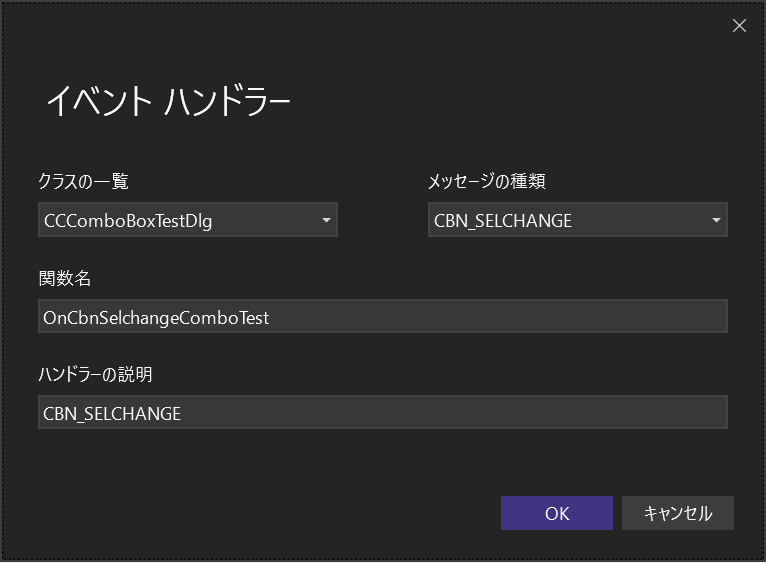Expand the クラスの一覧 dropdown arrow
The width and height of the screenshot is (766, 563).
click(326, 221)
